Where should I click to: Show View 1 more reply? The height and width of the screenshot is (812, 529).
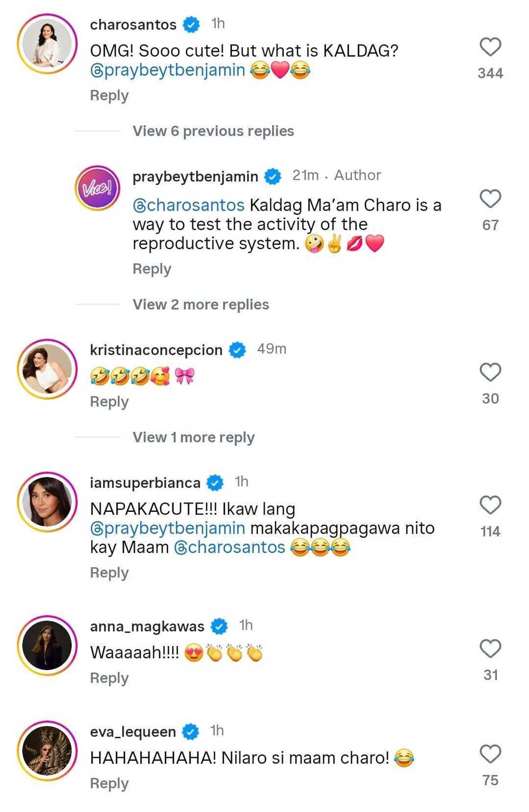(194, 437)
